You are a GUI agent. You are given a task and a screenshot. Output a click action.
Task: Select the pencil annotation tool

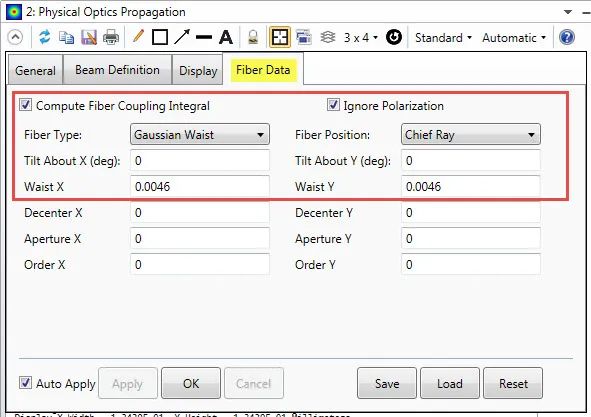pos(138,37)
